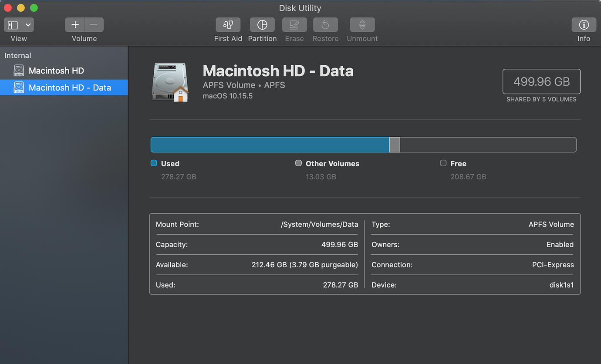The image size is (601, 364).
Task: Remove volume using the minus button
Action: [94, 25]
